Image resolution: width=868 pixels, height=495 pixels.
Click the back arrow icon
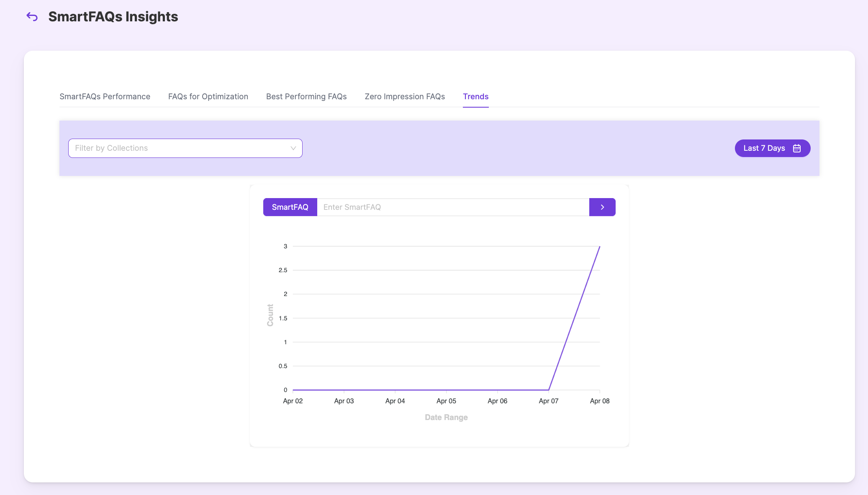32,17
